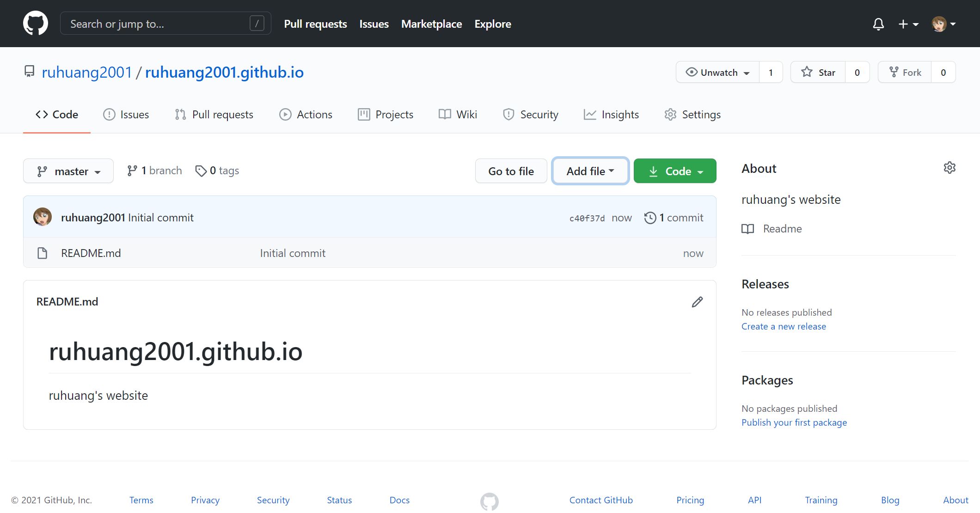
Task: View the 1 branch link
Action: [154, 171]
